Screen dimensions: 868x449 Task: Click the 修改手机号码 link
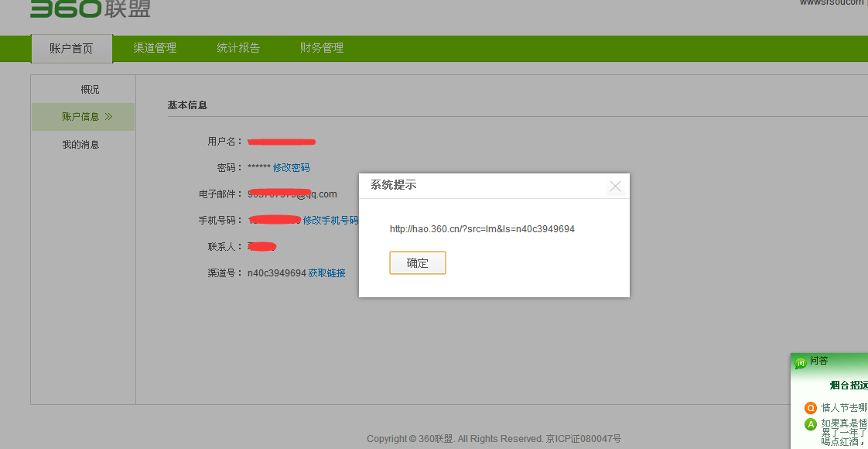click(330, 221)
